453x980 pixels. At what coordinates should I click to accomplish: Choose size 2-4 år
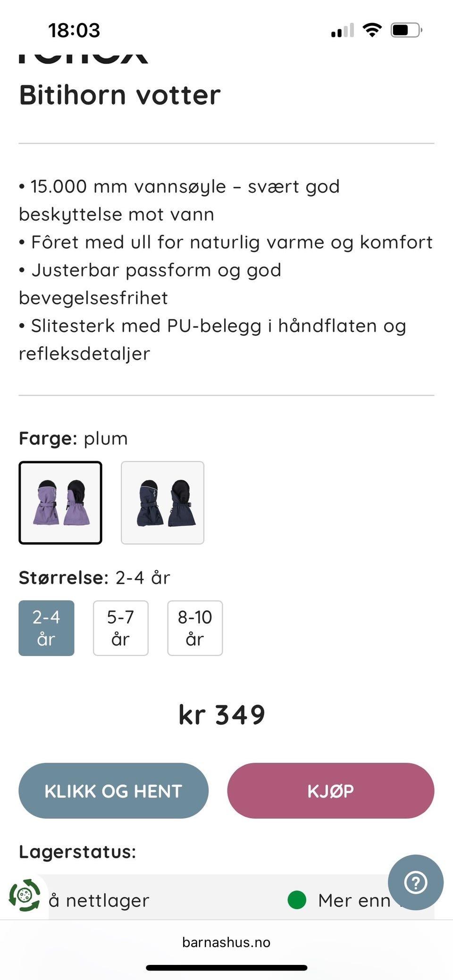tap(46, 628)
